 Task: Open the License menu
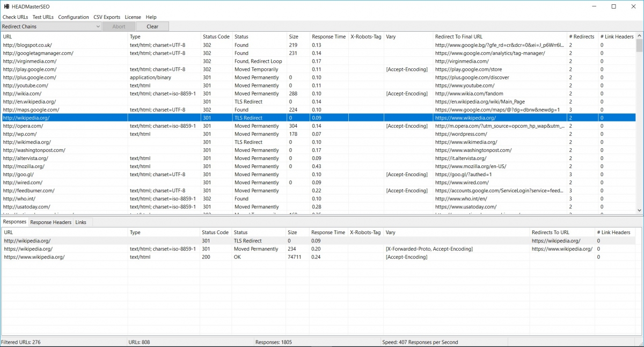pyautogui.click(x=133, y=17)
